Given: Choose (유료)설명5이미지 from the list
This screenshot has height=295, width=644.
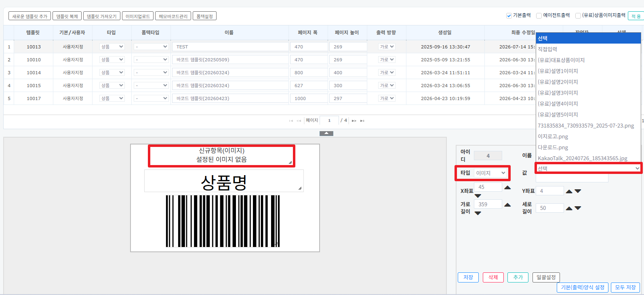Looking at the screenshot, I should pos(588,115).
